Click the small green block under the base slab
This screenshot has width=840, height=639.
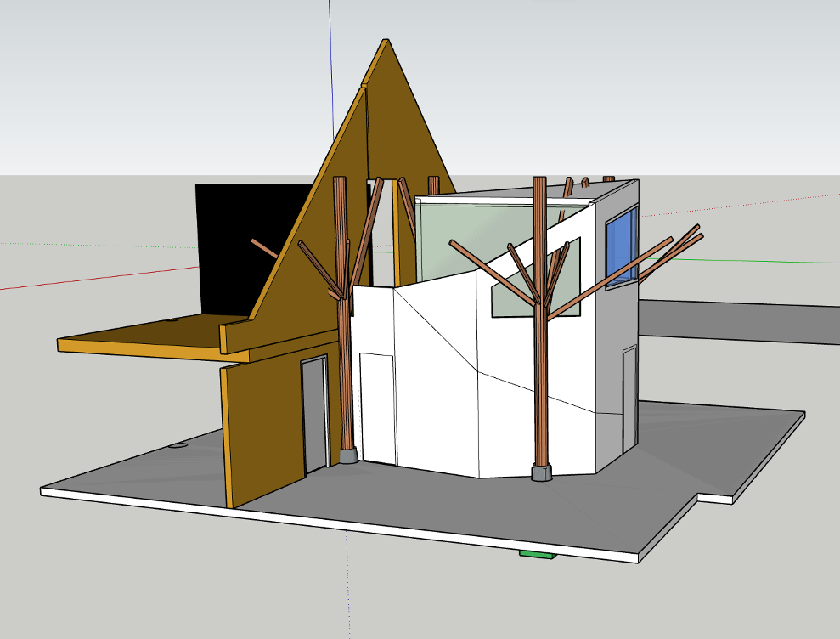click(x=538, y=554)
